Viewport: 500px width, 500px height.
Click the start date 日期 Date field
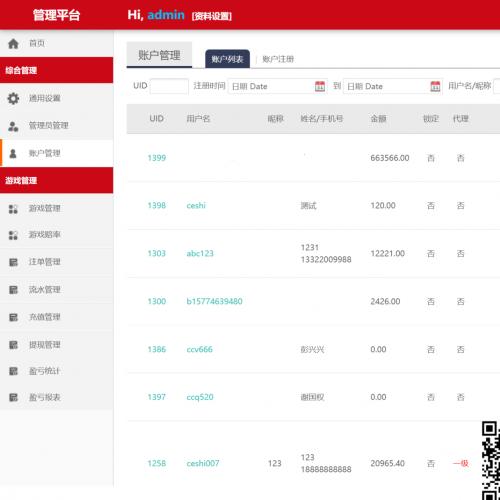(277, 86)
